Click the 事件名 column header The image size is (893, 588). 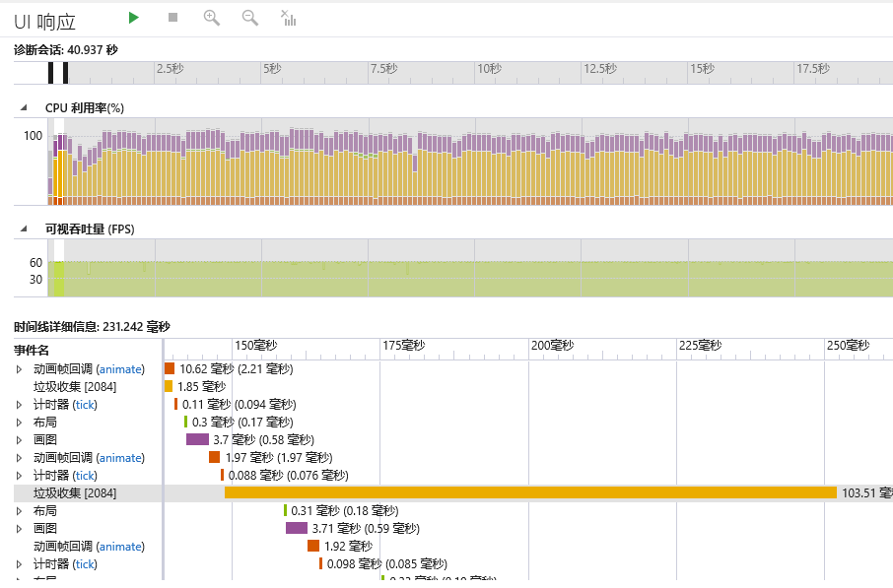(x=32, y=350)
